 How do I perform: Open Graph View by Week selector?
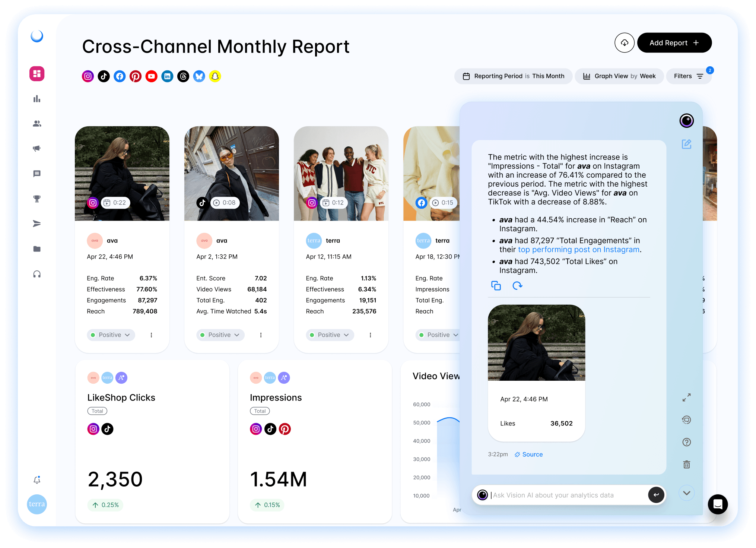click(x=619, y=76)
